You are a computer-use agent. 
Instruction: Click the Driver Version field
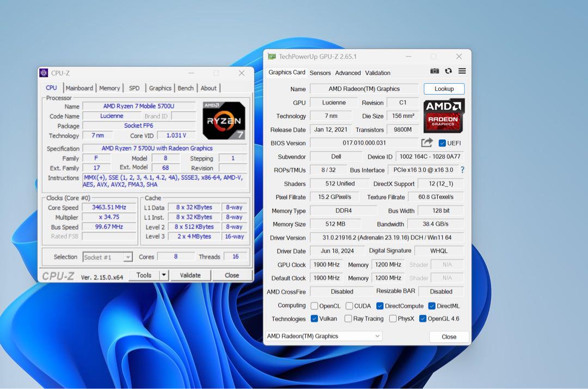pos(387,238)
